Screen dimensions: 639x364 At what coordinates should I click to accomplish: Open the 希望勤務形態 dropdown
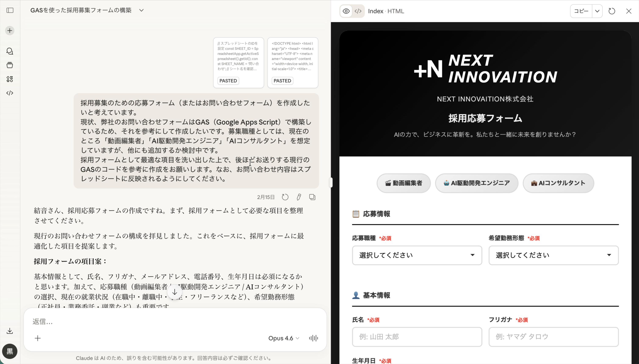553,255
